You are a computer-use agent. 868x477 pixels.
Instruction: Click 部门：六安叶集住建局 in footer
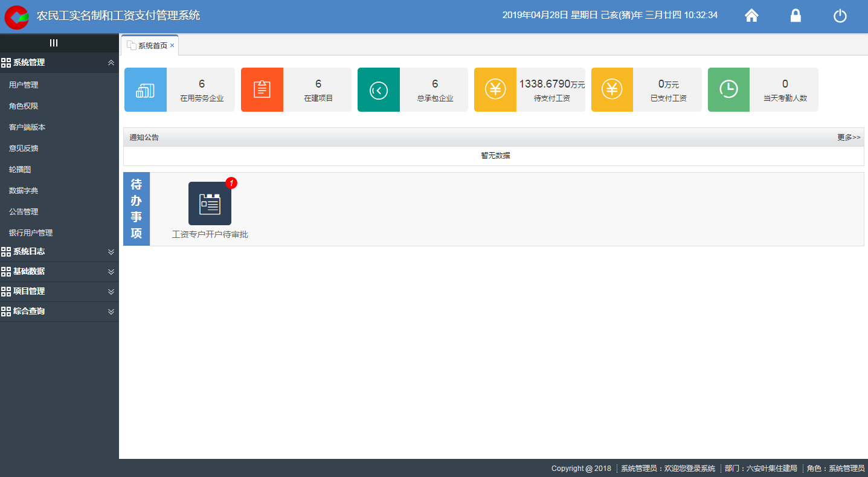pyautogui.click(x=761, y=469)
